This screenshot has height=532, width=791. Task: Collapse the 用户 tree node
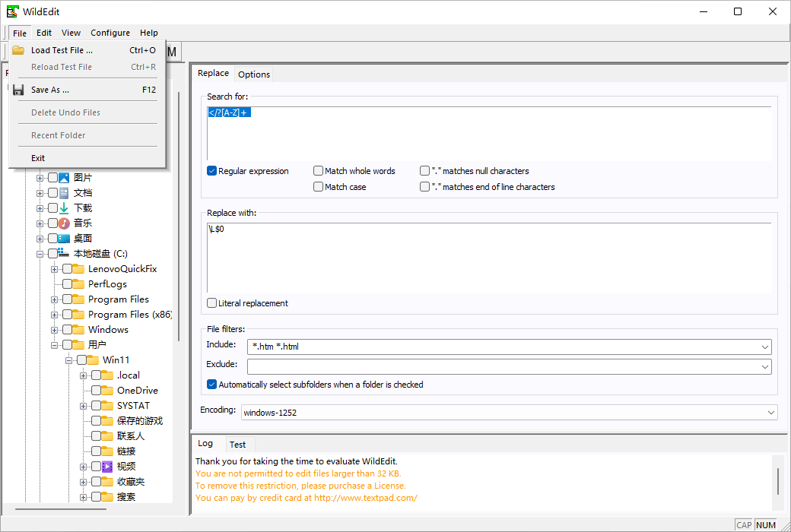click(55, 346)
